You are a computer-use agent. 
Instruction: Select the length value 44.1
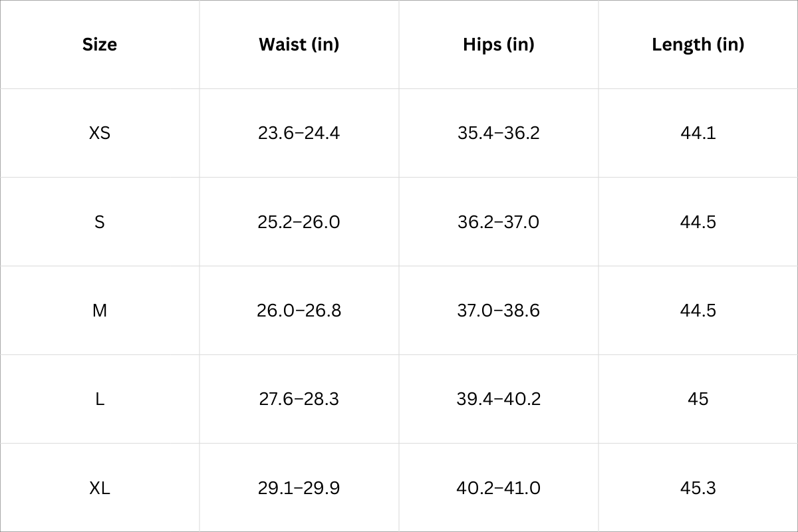[x=698, y=133]
